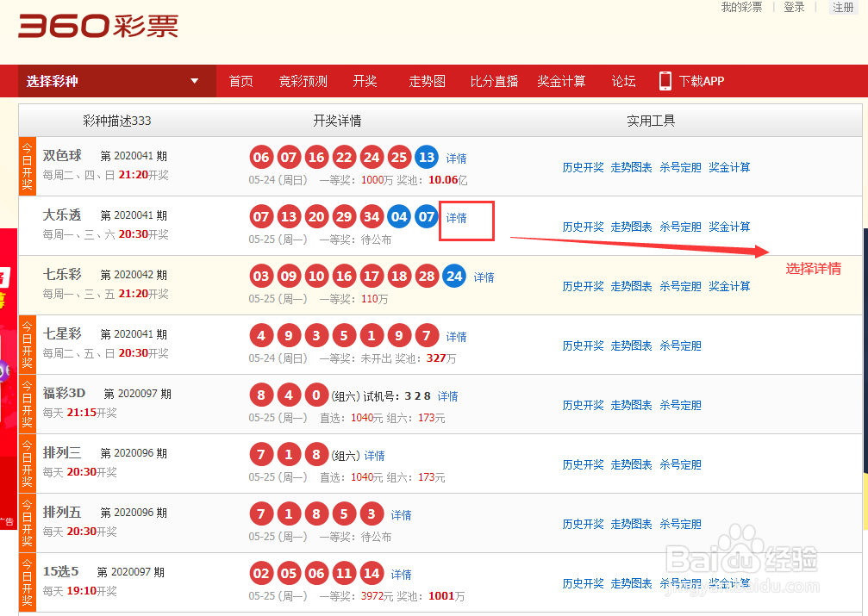868x616 pixels.
Task: Click the 注册 button at top right
Action: [x=842, y=7]
